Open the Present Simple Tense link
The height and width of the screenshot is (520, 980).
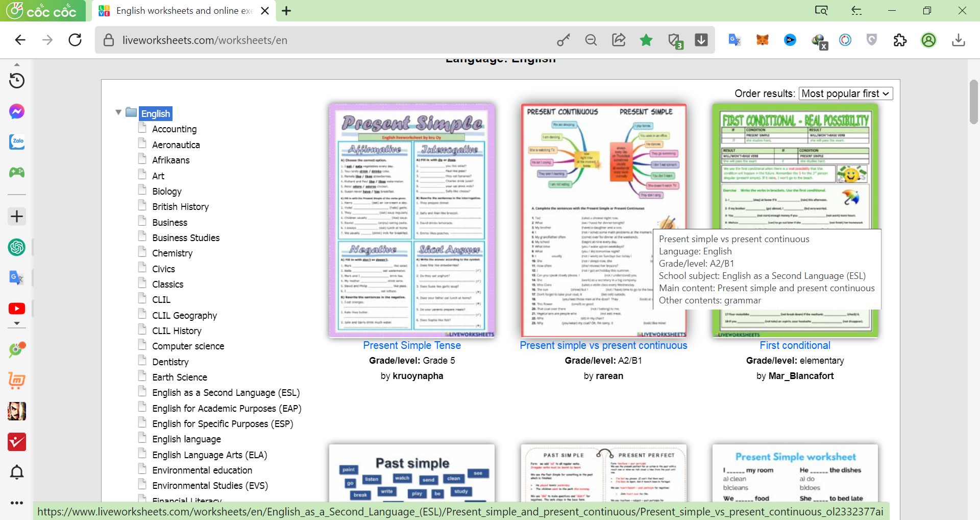tap(411, 345)
